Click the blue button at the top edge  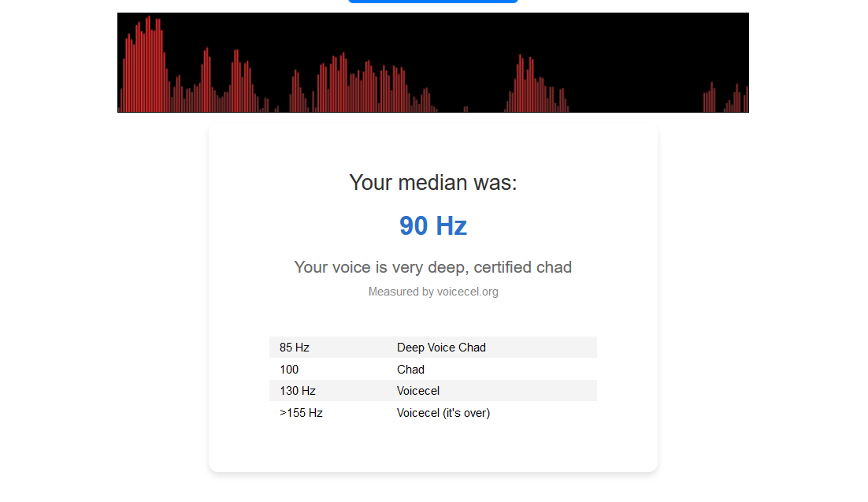click(x=432, y=1)
